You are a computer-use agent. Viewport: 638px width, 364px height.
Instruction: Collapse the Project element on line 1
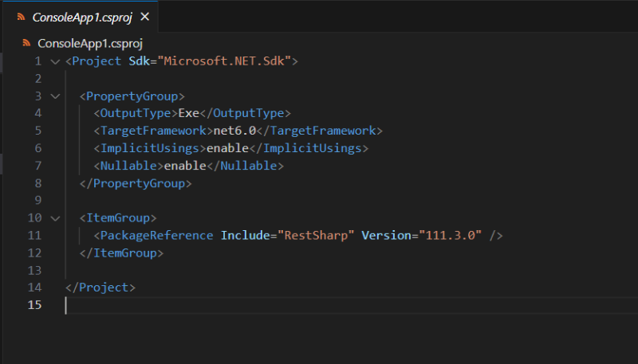54,61
